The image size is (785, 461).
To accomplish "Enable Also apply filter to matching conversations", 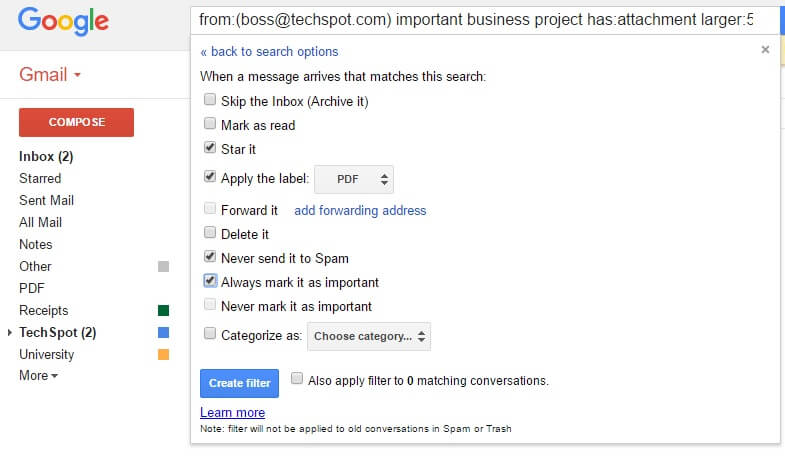I will tap(297, 378).
